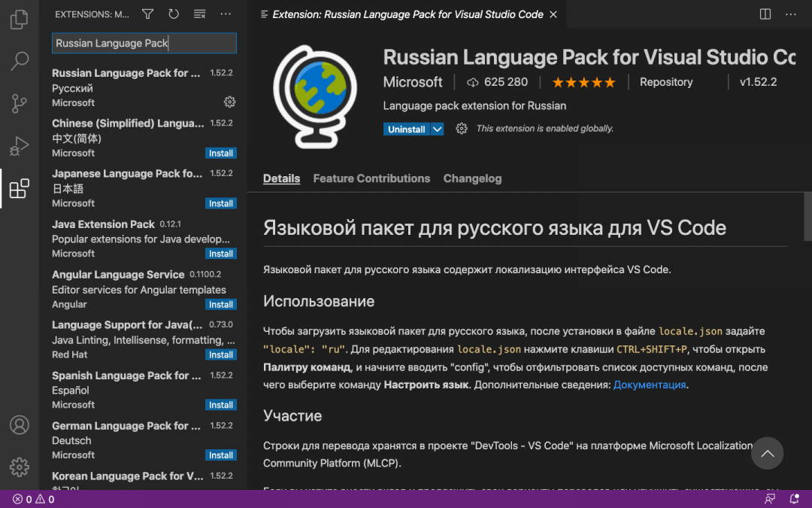Open the Accounts icon

[x=20, y=425]
